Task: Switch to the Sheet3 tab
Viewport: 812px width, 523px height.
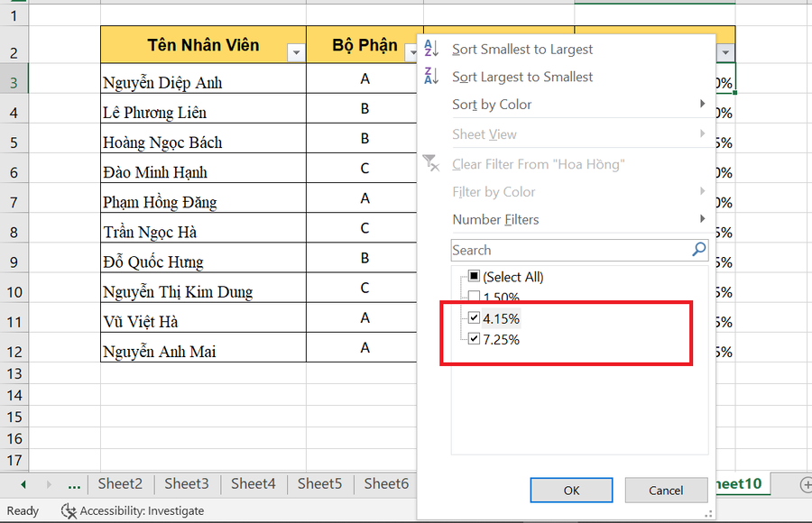Action: click(187, 483)
